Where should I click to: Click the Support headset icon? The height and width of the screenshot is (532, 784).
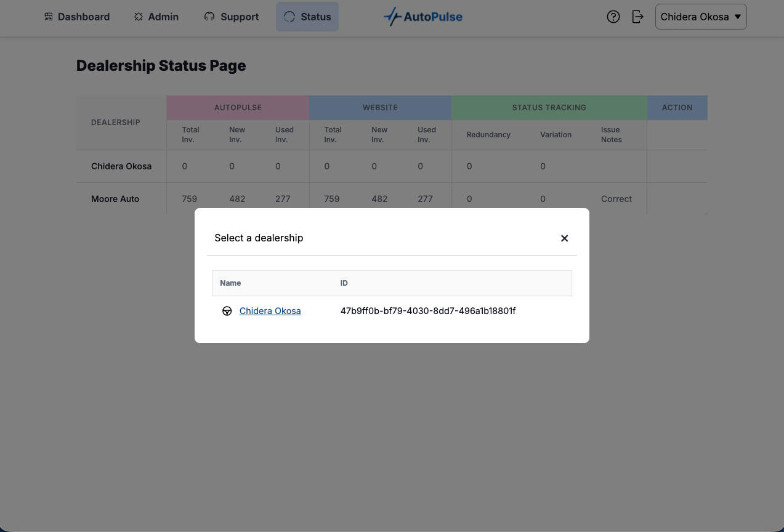(x=209, y=17)
